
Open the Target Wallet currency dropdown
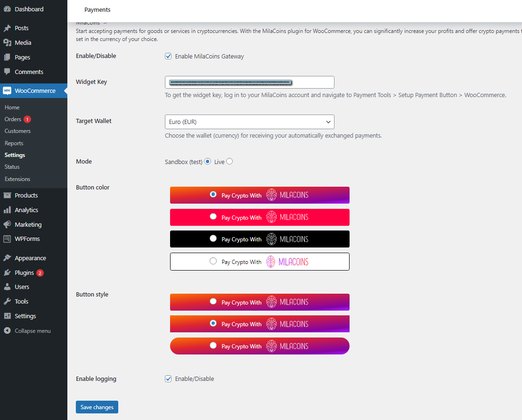[x=249, y=122]
